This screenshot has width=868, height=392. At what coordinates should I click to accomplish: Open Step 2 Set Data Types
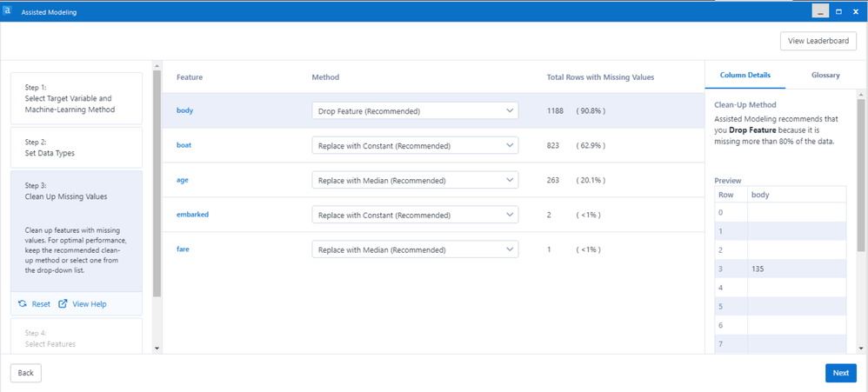tap(76, 148)
